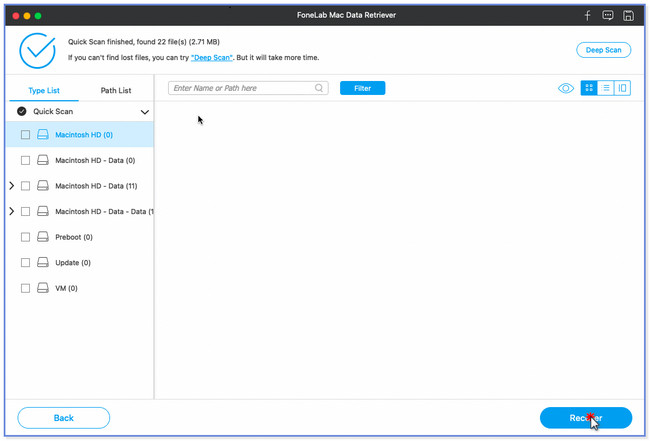Check the Preboot (0) checkbox
This screenshot has width=650, height=441.
click(25, 237)
